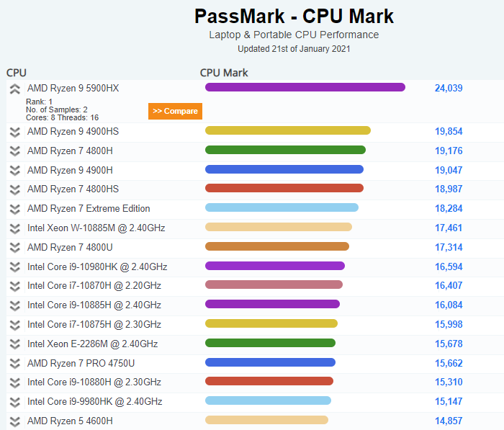Expand the Intel Xeon E-2286M row
The width and height of the screenshot is (504, 430).
15,344
